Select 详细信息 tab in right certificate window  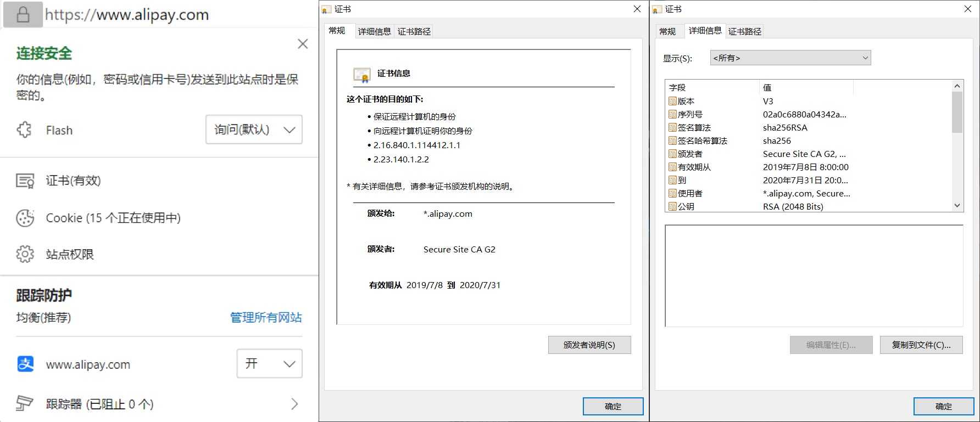point(705,31)
